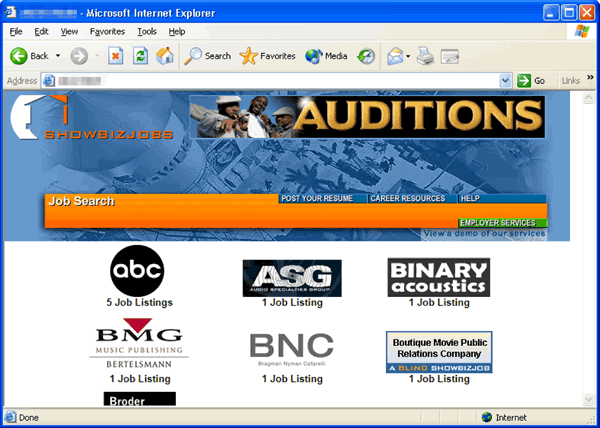
Task: Expand the Back button history dropdown arrow
Action: (x=58, y=56)
